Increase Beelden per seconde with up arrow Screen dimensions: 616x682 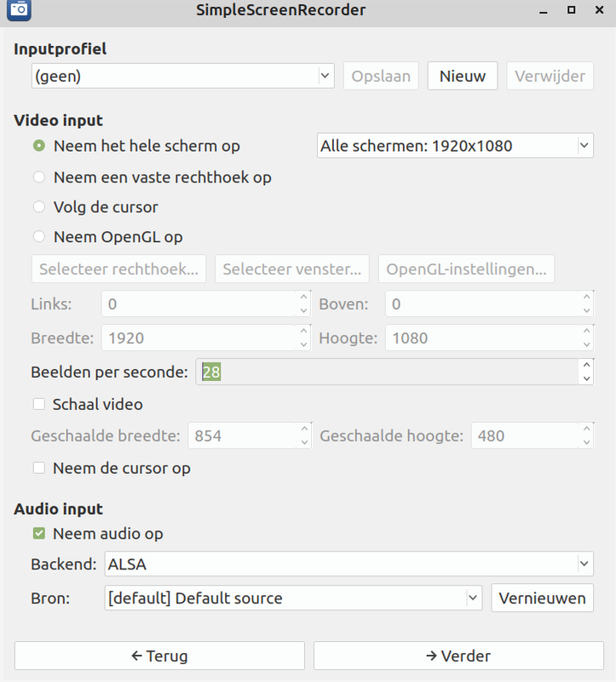click(x=586, y=366)
